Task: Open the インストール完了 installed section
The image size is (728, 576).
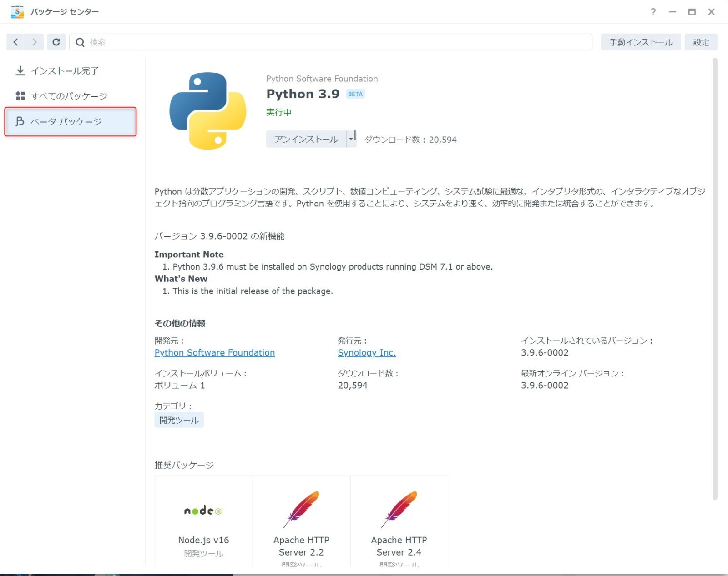Action: pos(65,71)
